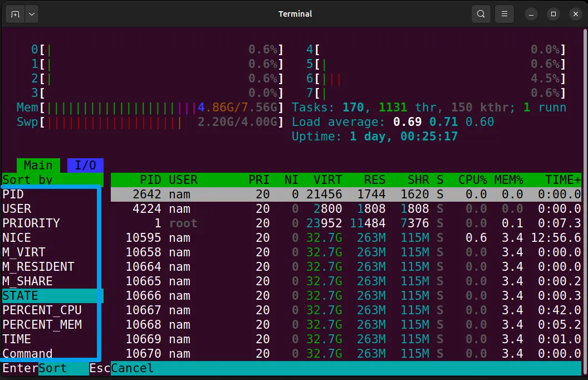Click the USER column header
This screenshot has height=380, width=588.
click(183, 179)
